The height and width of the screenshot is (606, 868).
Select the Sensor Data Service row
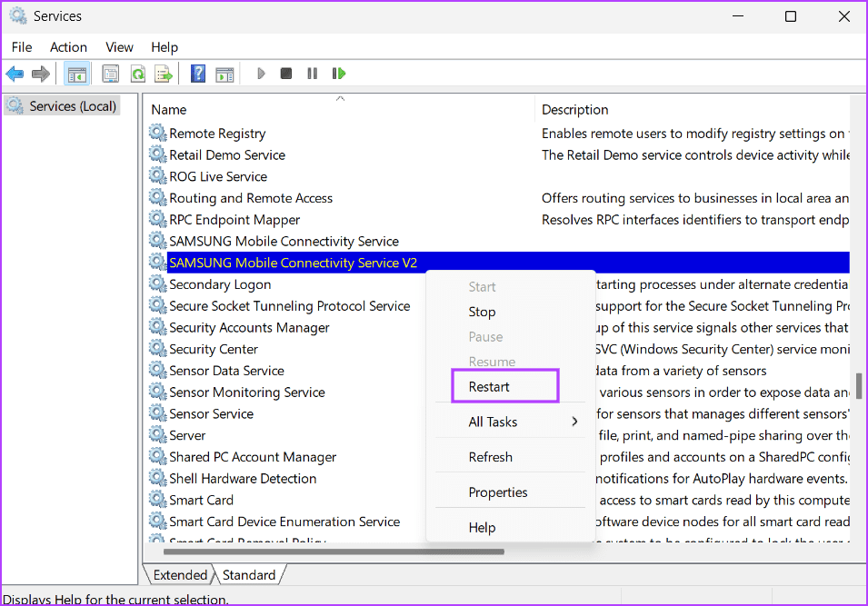(x=226, y=371)
